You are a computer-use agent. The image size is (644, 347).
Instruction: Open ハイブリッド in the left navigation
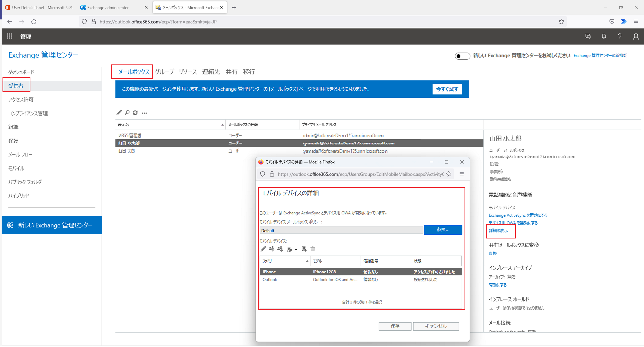(19, 196)
